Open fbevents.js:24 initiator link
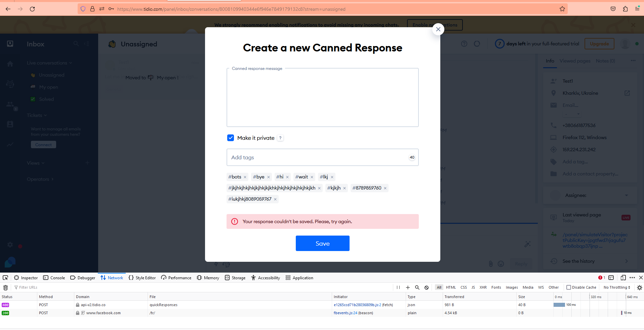Viewport: 644px width, 330px height. 346,313
